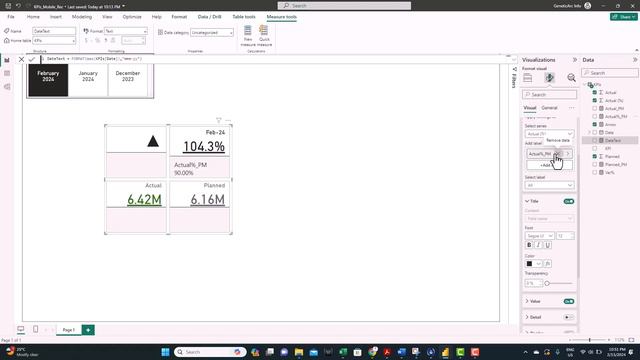
Task: Remove the Actual%_PM label with X icon
Action: coord(558,154)
